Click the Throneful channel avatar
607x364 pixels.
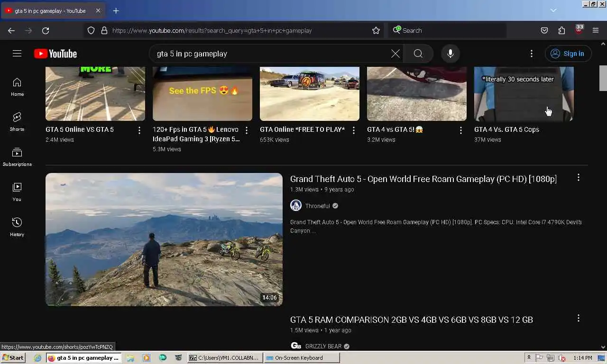click(x=296, y=206)
